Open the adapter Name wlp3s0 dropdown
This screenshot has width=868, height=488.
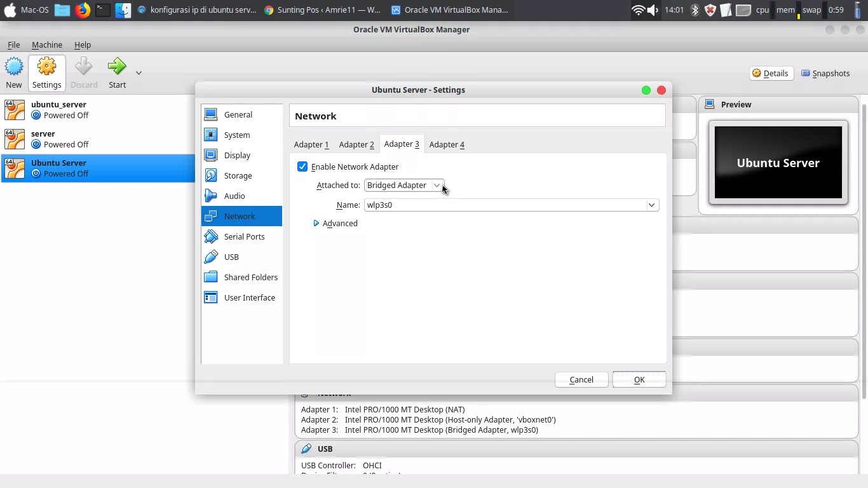pos(512,205)
